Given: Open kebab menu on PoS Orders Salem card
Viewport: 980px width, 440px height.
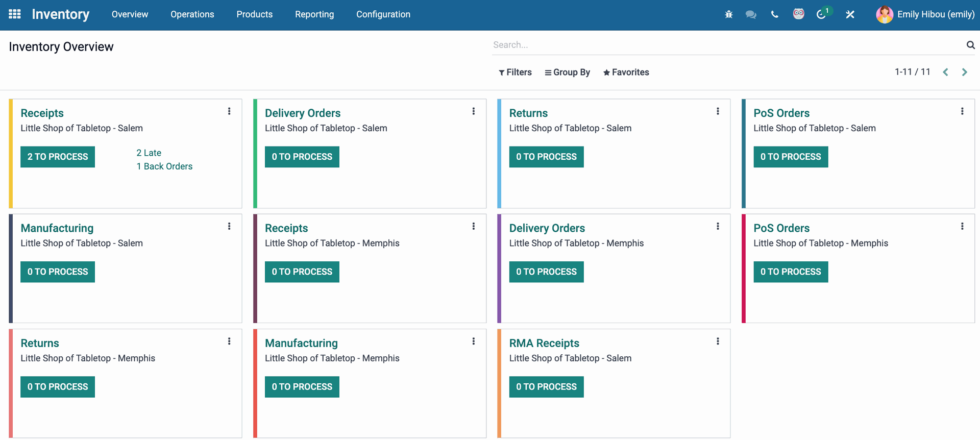Looking at the screenshot, I should (962, 111).
